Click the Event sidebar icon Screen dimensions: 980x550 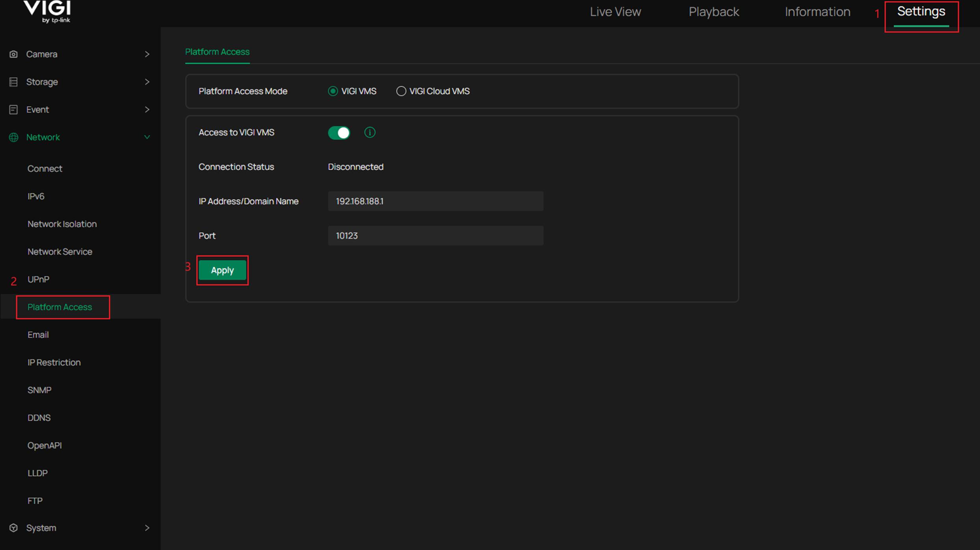(x=13, y=109)
